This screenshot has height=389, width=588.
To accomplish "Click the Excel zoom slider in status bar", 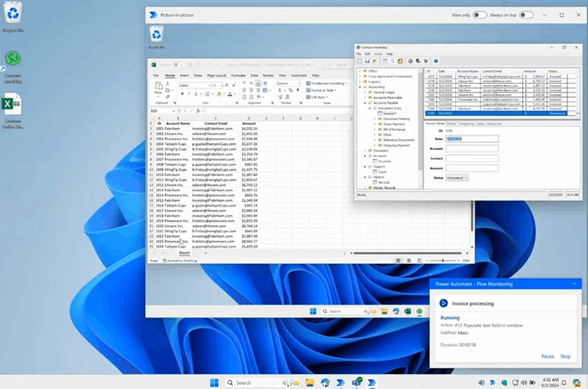I will 443,261.
